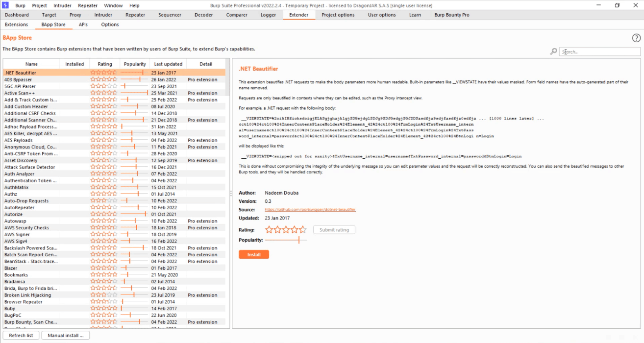644x343 pixels.
Task: Select the 403 Bypasser extension row
Action: (x=114, y=80)
